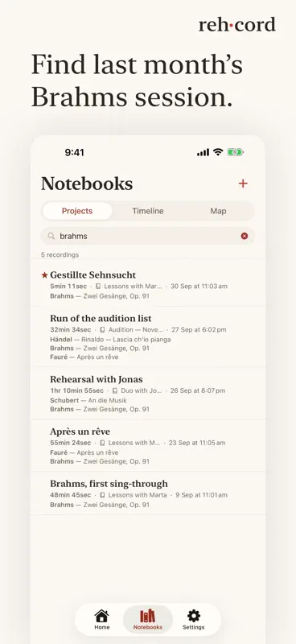Clear the brahms search text
This screenshot has height=644, width=296.
245,236
